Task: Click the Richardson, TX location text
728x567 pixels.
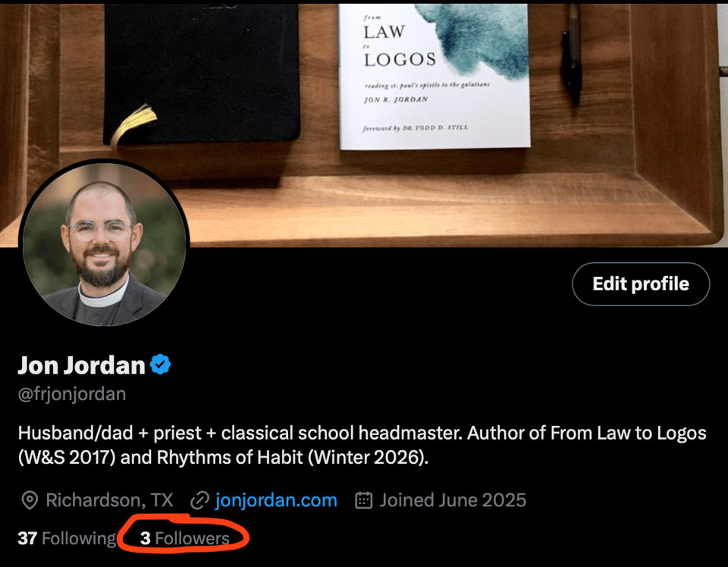Action: [109, 500]
